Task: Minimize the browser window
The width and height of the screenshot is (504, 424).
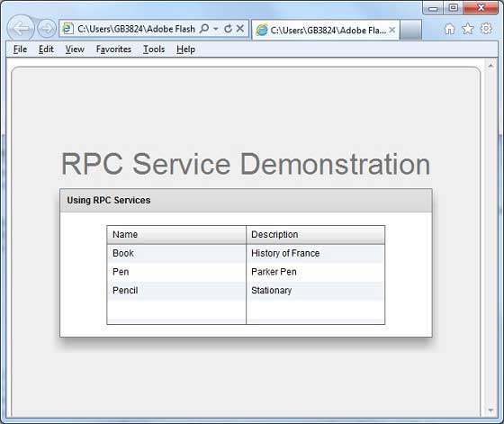Action: (433, 8)
